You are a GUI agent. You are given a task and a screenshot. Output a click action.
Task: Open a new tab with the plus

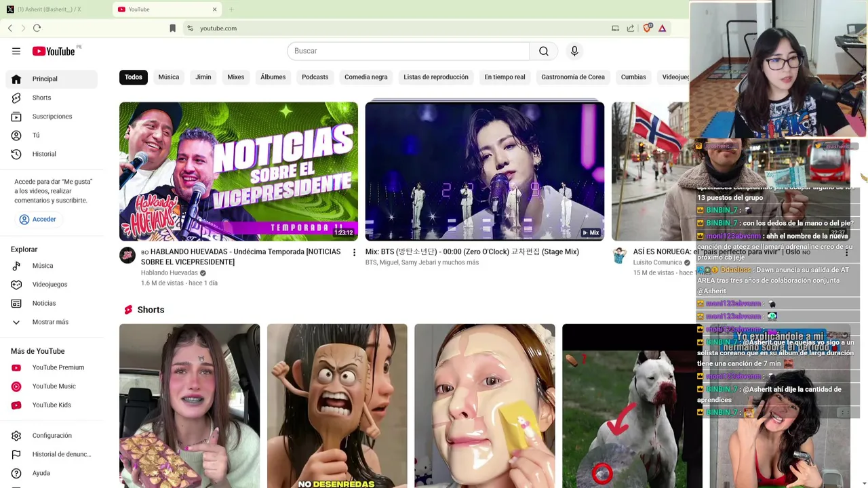(x=231, y=9)
